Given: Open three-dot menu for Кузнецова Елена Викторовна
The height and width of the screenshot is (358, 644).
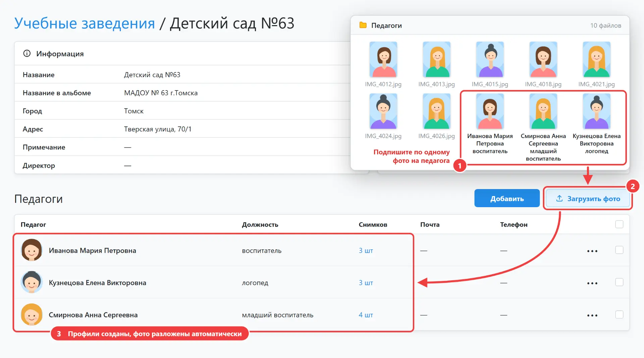Looking at the screenshot, I should pos(592,283).
